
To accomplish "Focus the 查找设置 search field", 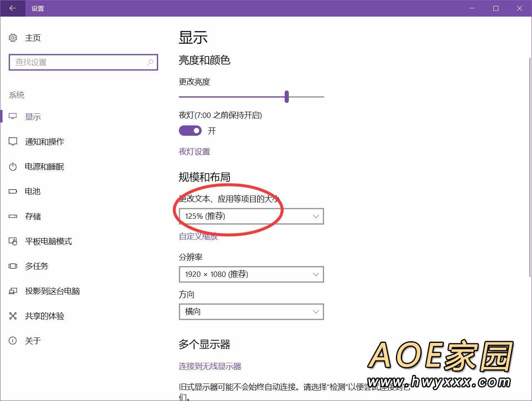I will (x=79, y=62).
